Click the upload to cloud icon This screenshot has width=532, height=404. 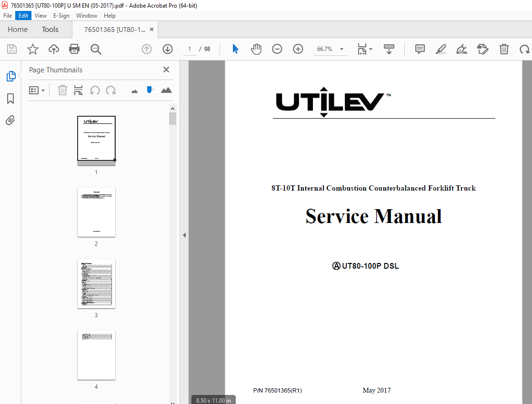[x=54, y=49]
